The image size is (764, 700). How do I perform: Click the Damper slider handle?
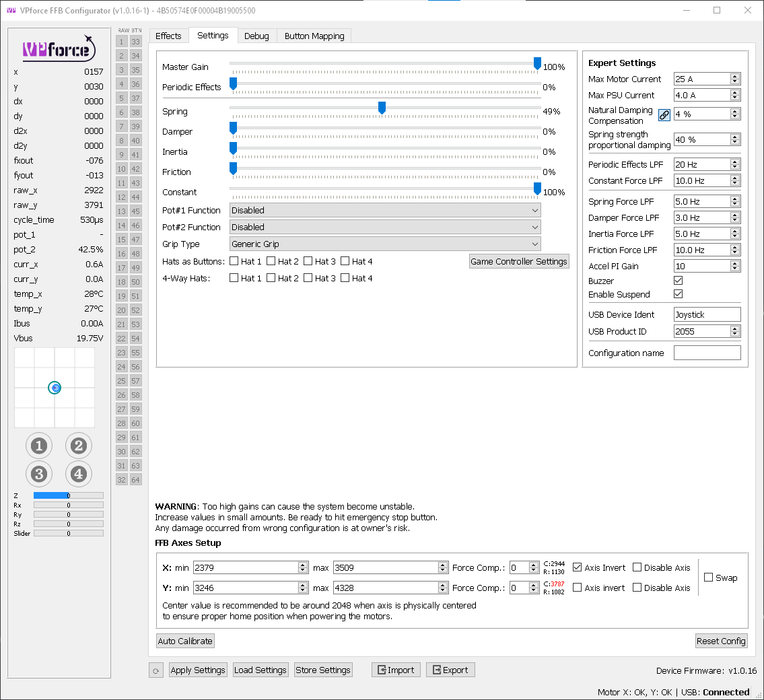click(234, 129)
